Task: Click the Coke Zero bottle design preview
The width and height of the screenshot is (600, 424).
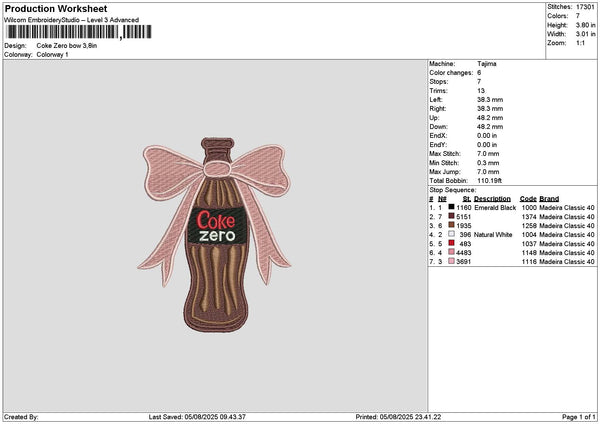Action: click(x=214, y=235)
